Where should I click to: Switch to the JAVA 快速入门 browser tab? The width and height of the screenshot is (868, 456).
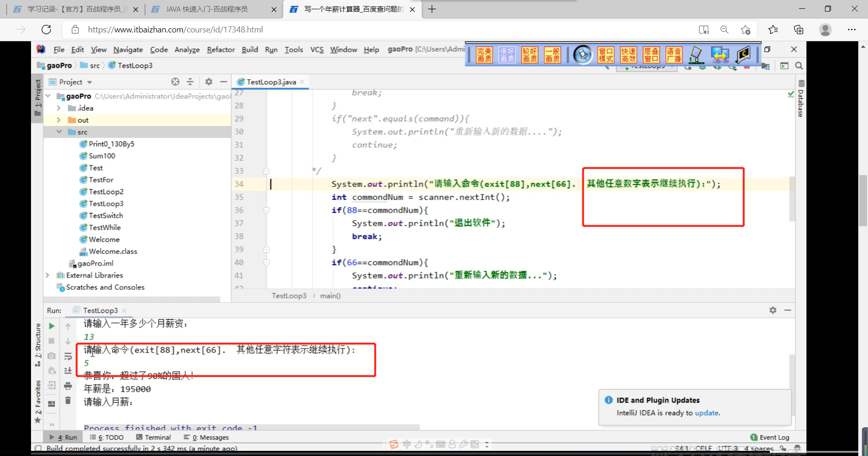point(213,9)
